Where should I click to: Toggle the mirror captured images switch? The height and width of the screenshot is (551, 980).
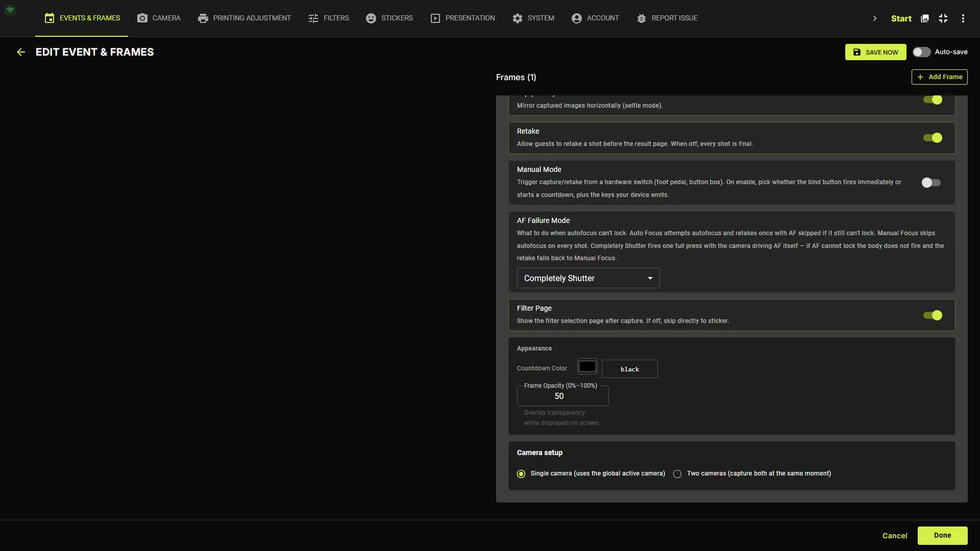coord(933,100)
